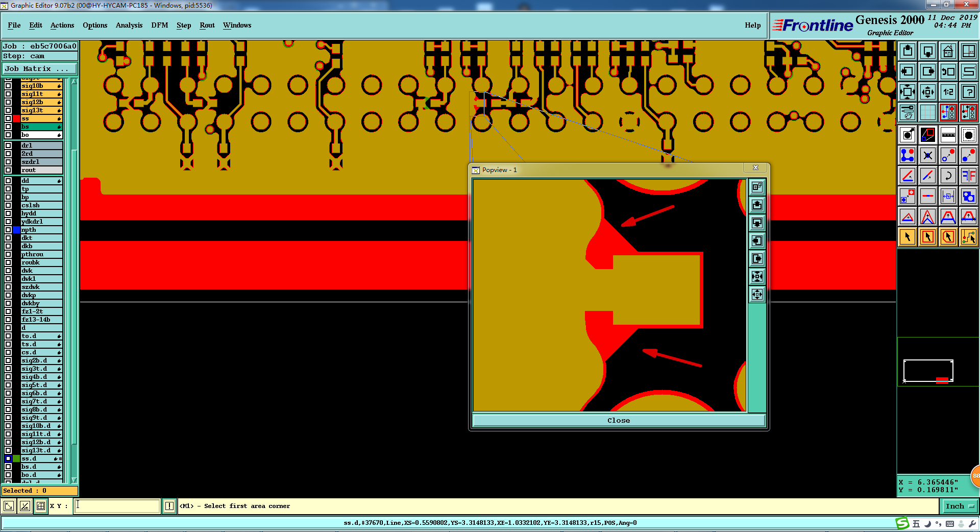
Task: Click Popview pan up icon
Action: 757,205
